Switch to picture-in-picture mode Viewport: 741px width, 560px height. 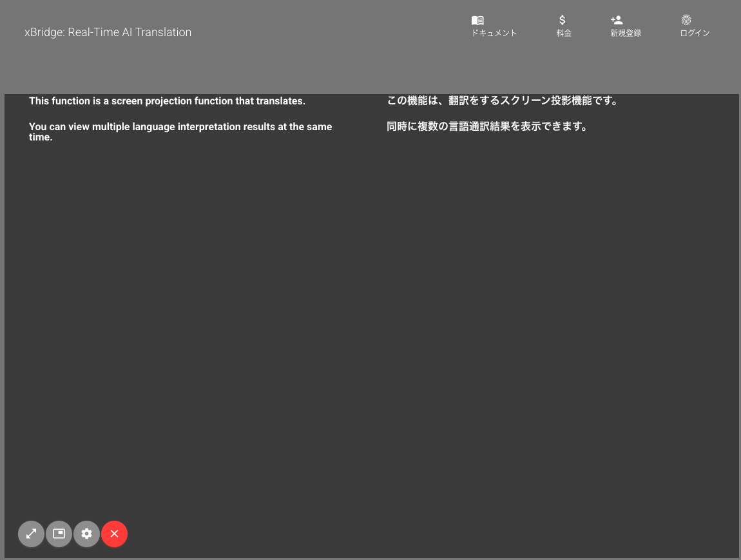[59, 534]
